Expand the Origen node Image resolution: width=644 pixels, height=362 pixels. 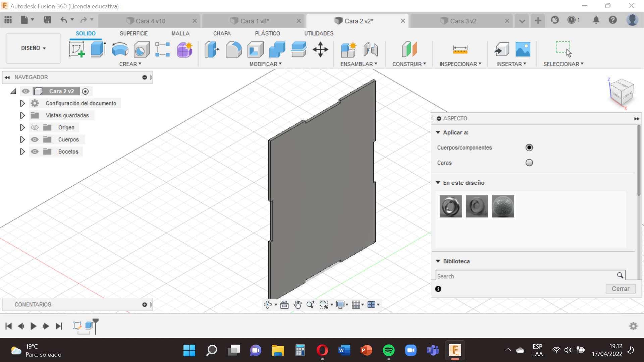click(x=22, y=127)
